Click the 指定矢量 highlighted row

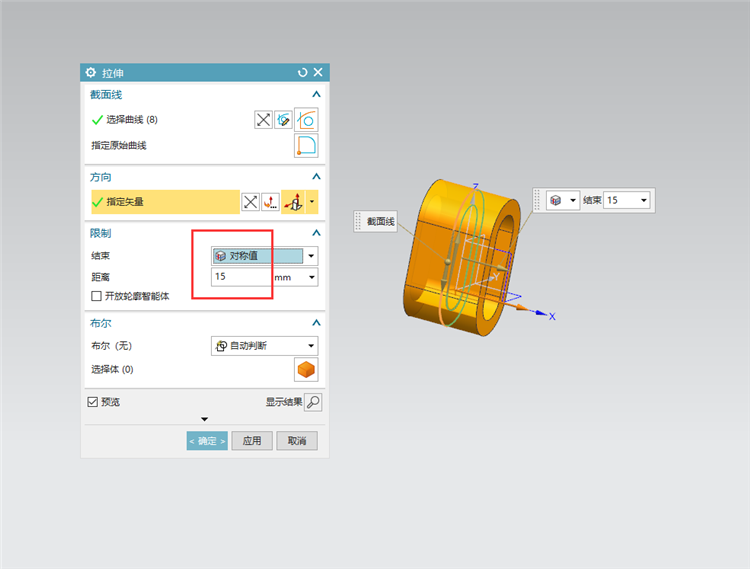click(165, 202)
